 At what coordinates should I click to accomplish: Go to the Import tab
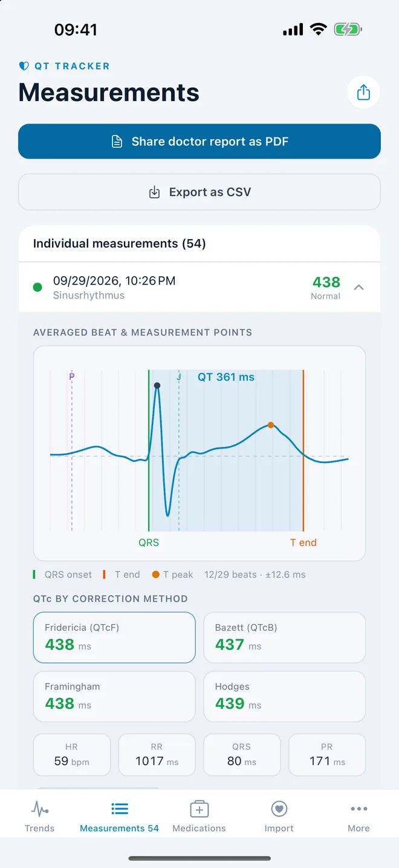pos(279,816)
